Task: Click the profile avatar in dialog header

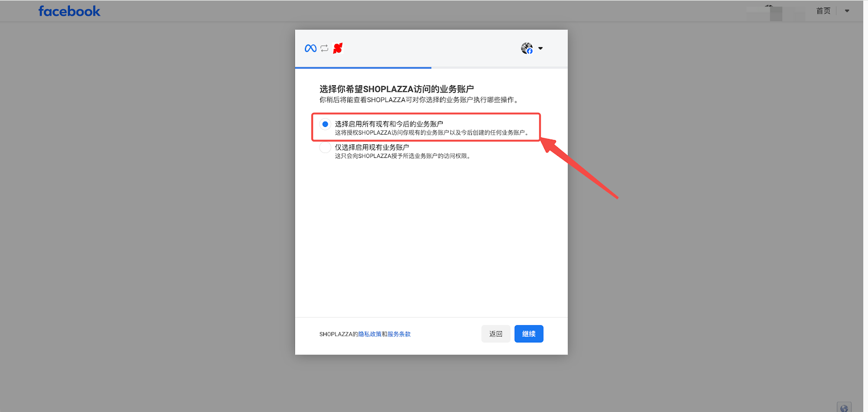Action: pos(526,48)
